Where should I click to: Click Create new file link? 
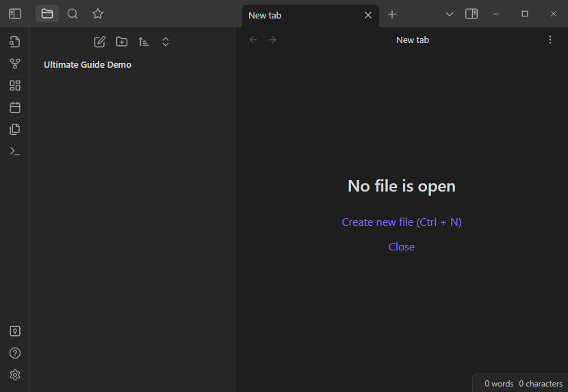click(402, 222)
